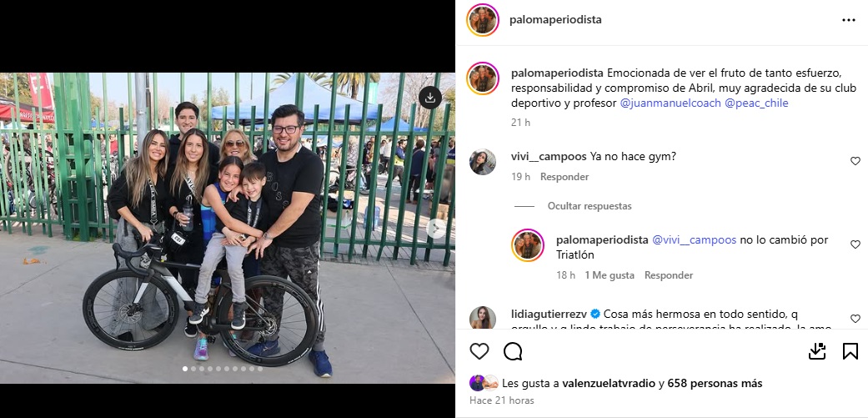Image resolution: width=868 pixels, height=418 pixels.
Task: Open vivi__campoos avatar thumbnail
Action: pos(483,162)
